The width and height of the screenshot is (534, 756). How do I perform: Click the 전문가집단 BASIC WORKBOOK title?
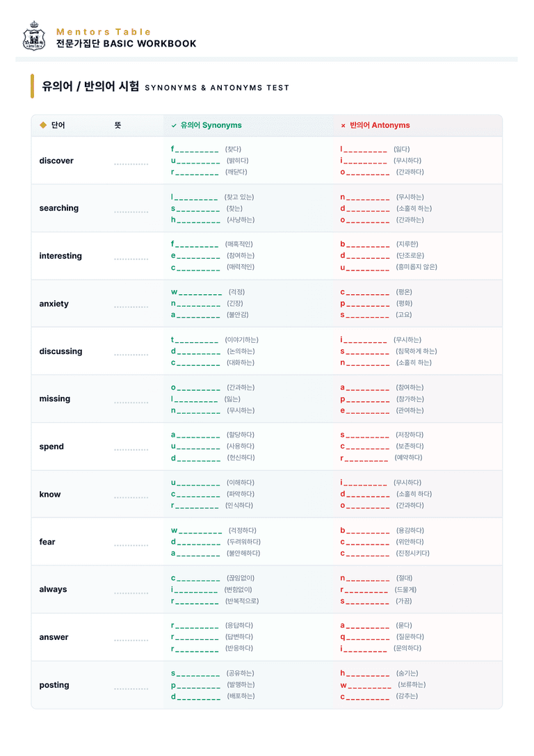click(x=127, y=44)
